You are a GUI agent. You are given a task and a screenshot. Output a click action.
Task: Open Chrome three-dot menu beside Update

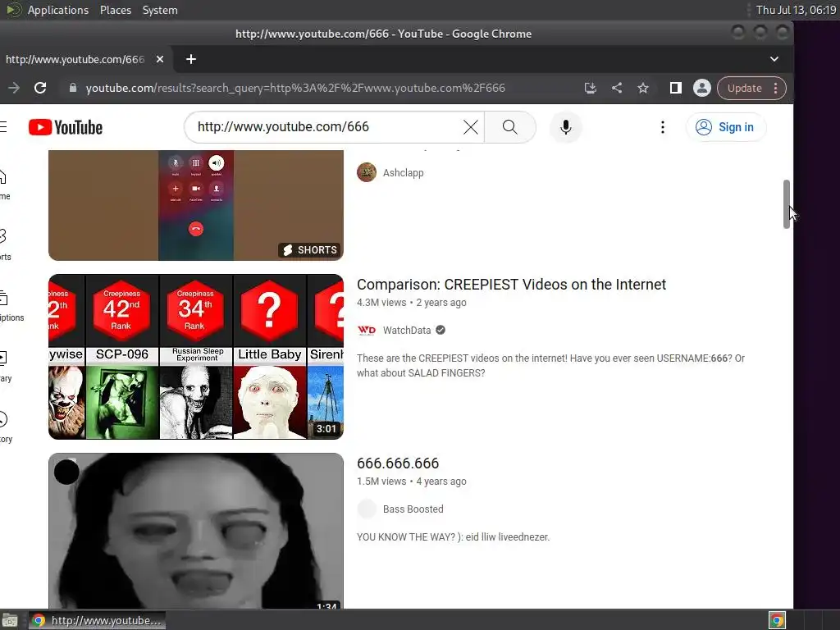point(776,89)
